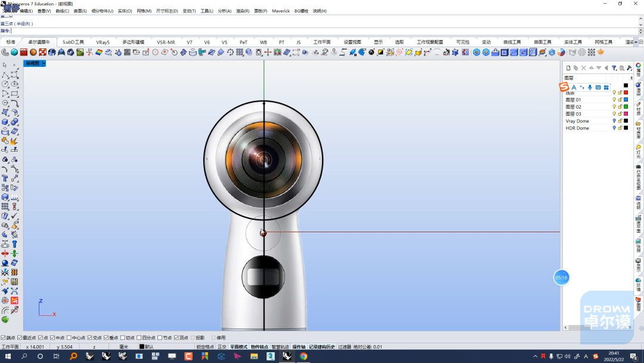Select the pointer tool in left sidebar
The width and height of the screenshot is (644, 363).
[x=5, y=65]
